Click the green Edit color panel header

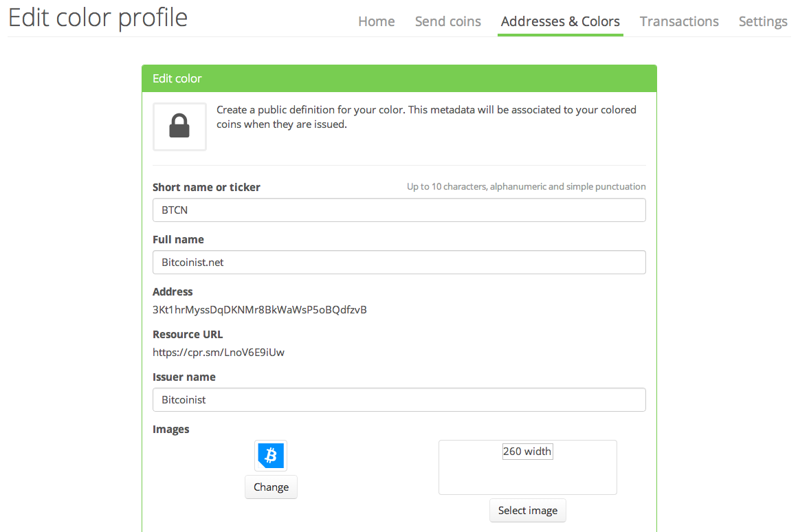pyautogui.click(x=399, y=78)
